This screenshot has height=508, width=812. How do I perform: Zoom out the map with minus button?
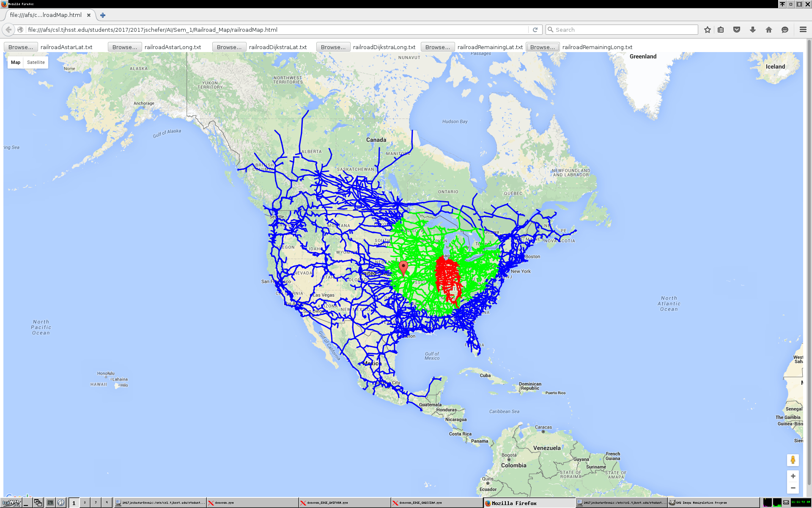pos(793,488)
